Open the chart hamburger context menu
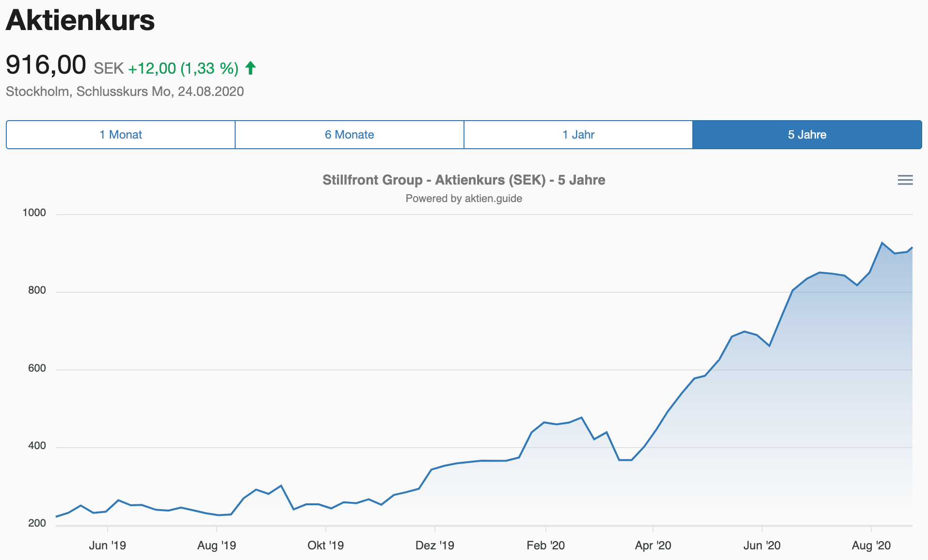This screenshot has width=928, height=560. tap(905, 180)
